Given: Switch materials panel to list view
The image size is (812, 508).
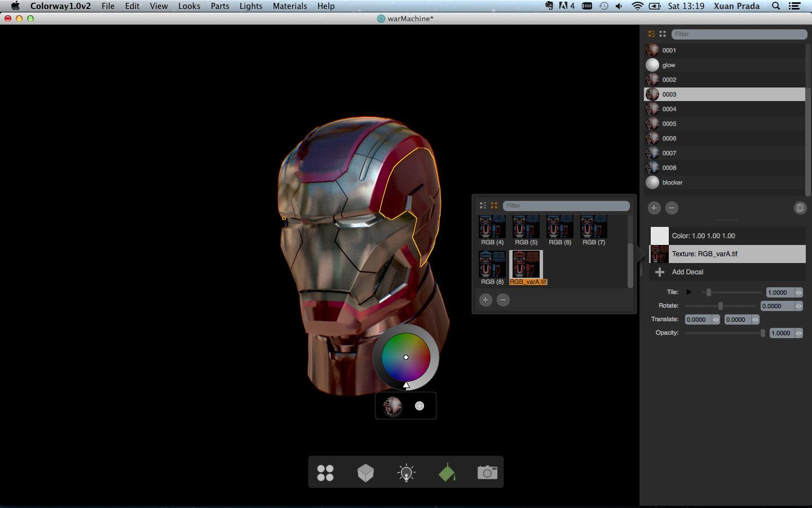Looking at the screenshot, I should [x=652, y=34].
